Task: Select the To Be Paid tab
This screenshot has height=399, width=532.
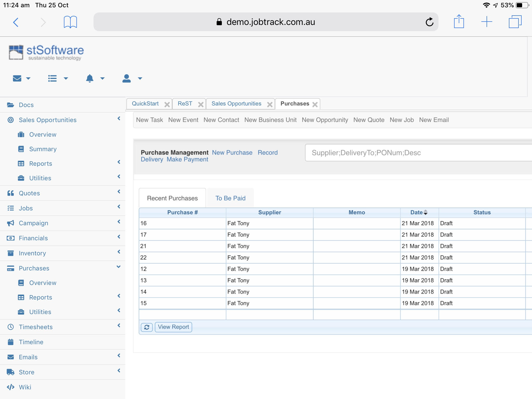Action: tap(230, 198)
